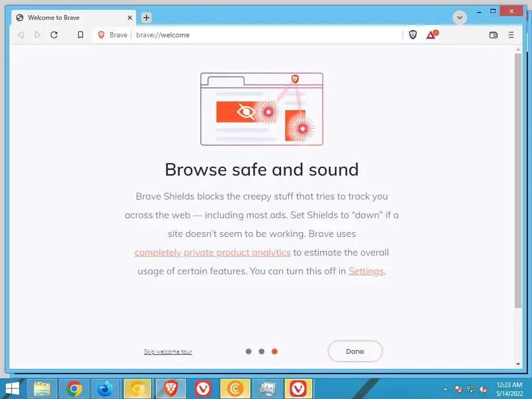
Task: Open first Vivaldi taskbar icon
Action: click(203, 389)
